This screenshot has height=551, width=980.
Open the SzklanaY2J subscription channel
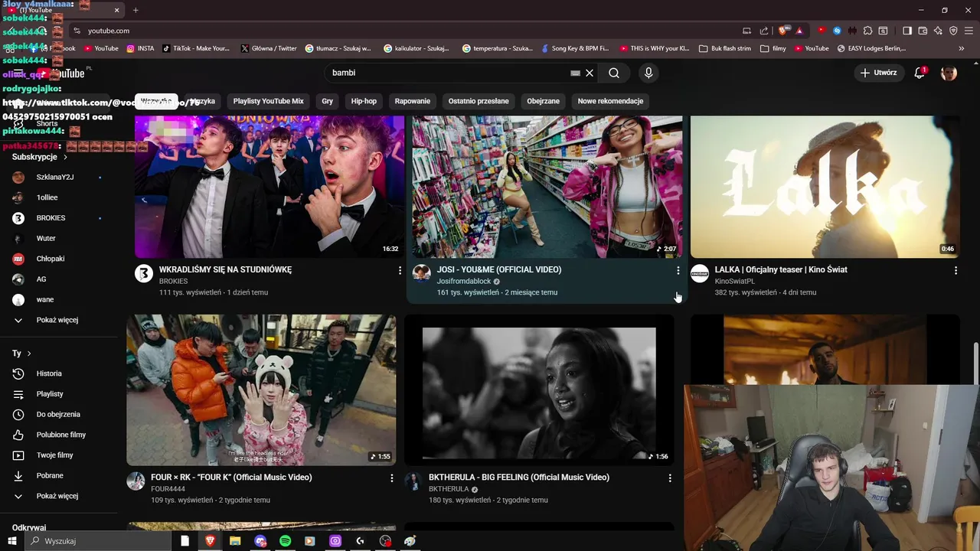[x=57, y=178]
